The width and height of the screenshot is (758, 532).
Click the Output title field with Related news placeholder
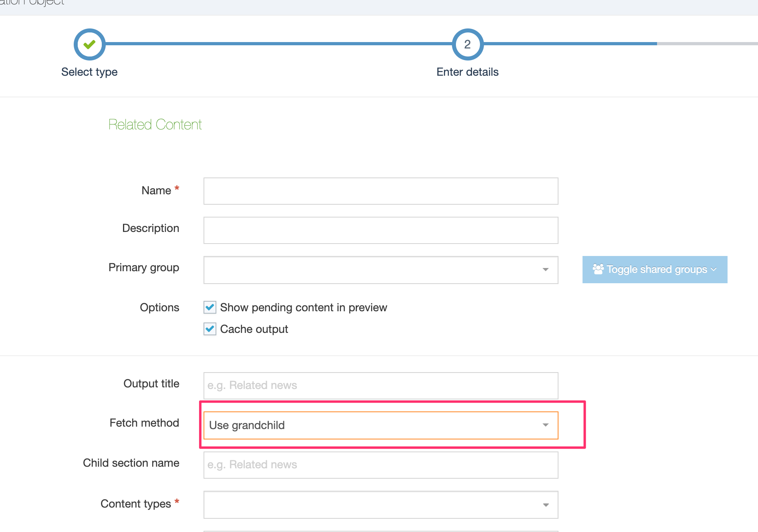[x=380, y=385]
